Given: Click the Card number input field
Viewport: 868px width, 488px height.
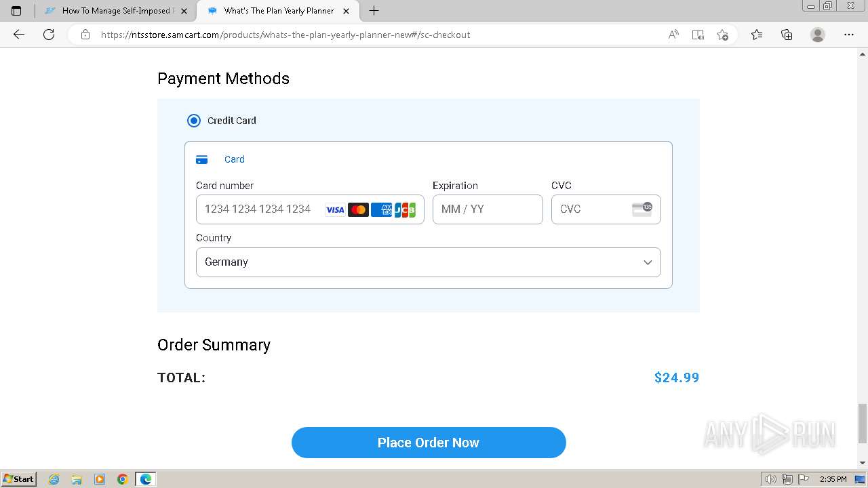Looking at the screenshot, I should [x=310, y=209].
